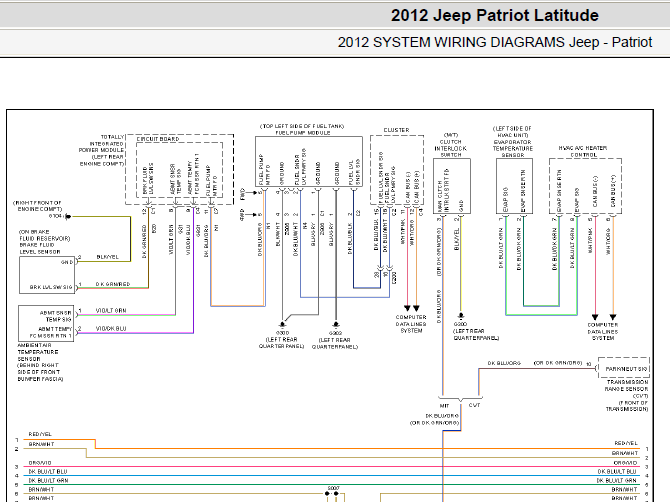Image resolution: width=670 pixels, height=502 pixels.
Task: Select the 'M/T' branch label
Action: coord(444,406)
